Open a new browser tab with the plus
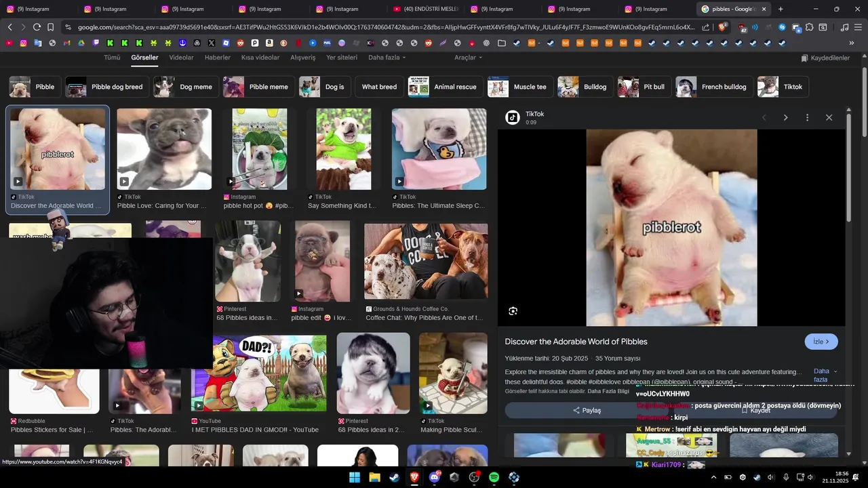Screen dimensions: 868x488 pyautogui.click(x=781, y=9)
